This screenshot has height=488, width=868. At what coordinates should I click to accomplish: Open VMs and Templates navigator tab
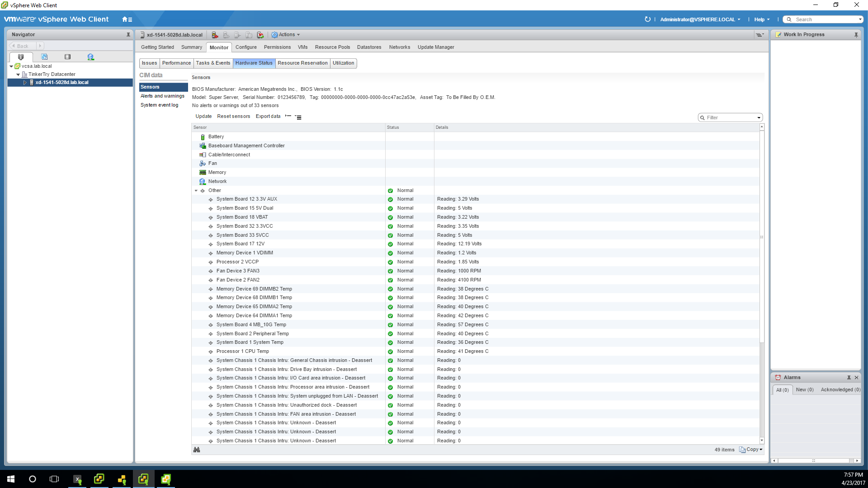(44, 57)
